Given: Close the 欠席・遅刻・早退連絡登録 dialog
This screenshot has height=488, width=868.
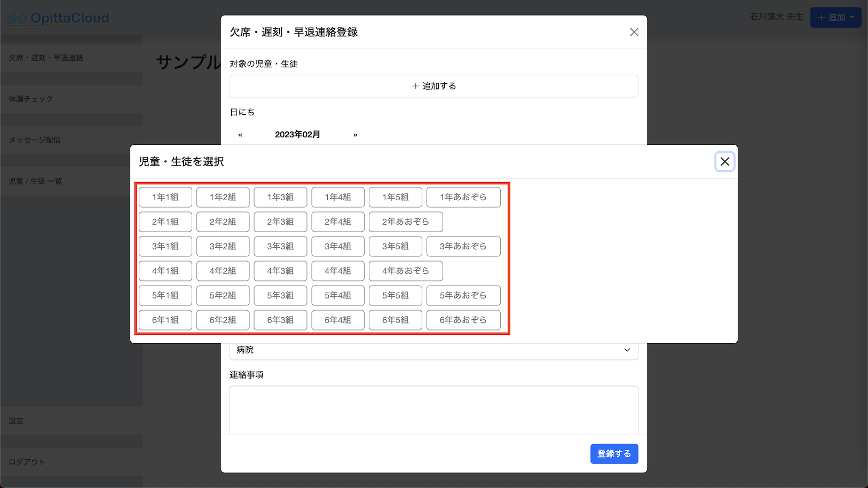Looking at the screenshot, I should click(634, 32).
